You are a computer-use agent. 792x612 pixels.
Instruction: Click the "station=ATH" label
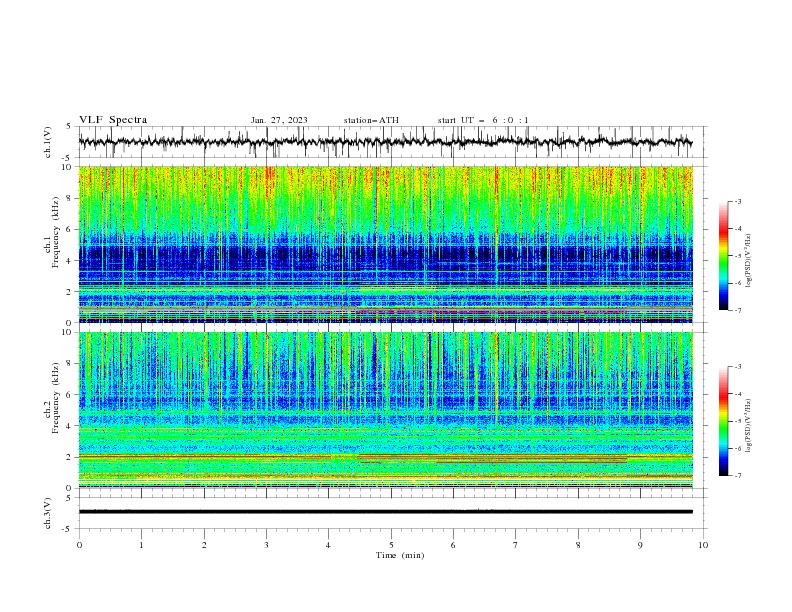(x=371, y=120)
